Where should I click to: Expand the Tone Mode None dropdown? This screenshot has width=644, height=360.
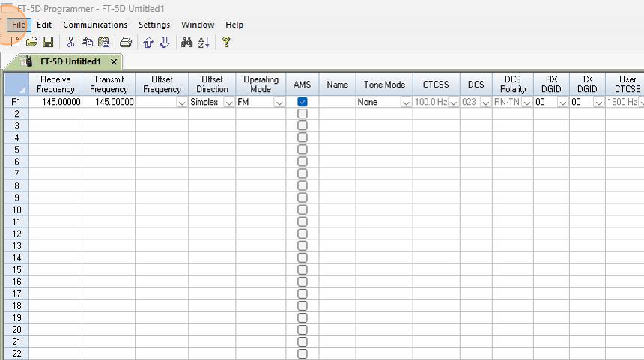pyautogui.click(x=406, y=103)
